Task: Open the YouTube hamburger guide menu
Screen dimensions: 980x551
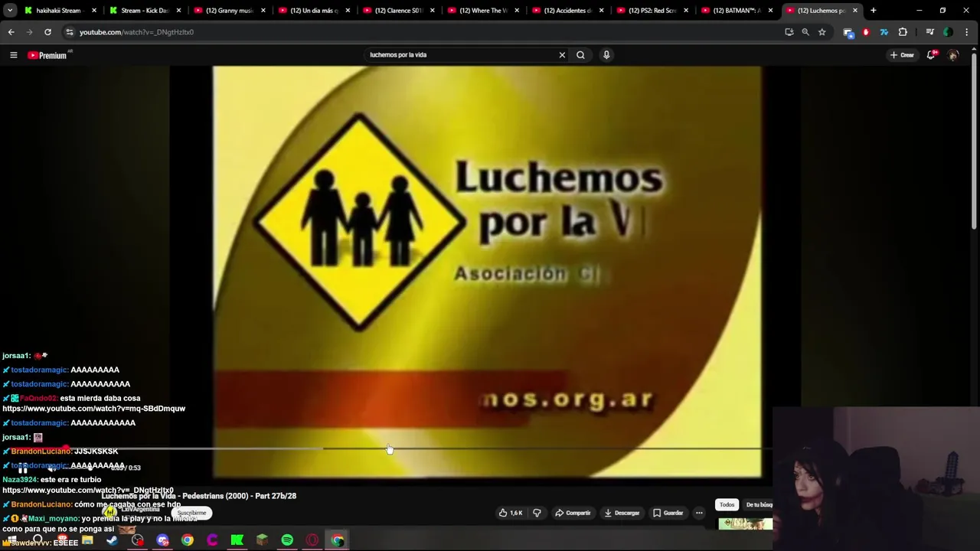Action: (x=13, y=55)
